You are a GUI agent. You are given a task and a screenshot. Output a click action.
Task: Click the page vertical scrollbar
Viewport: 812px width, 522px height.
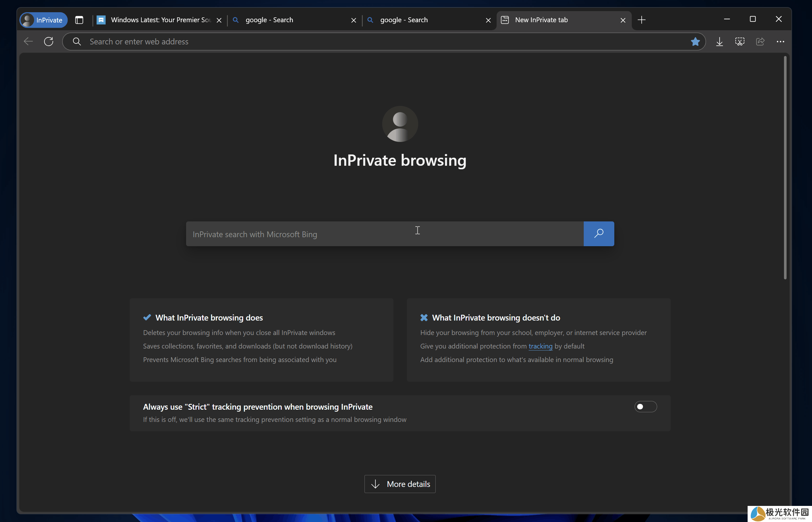coord(785,168)
